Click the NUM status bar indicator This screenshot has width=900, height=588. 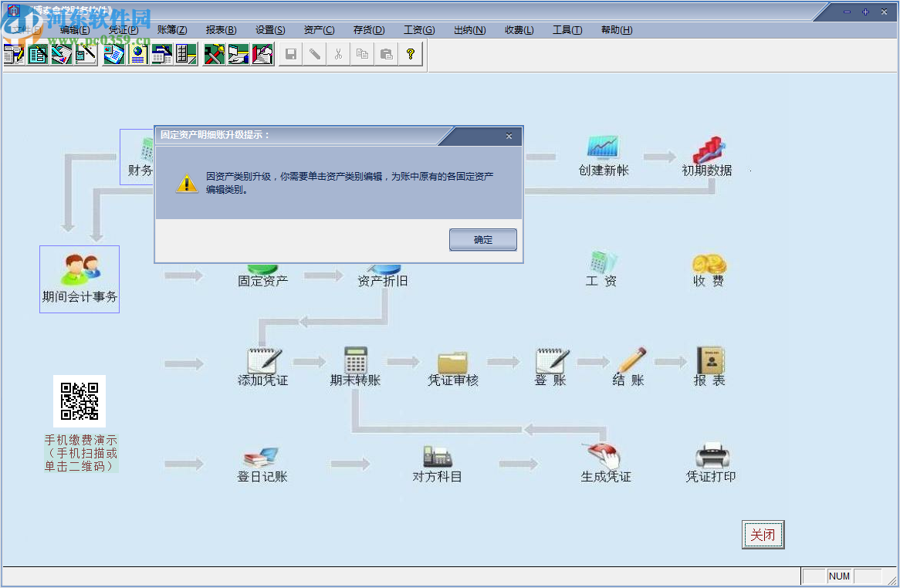click(839, 576)
